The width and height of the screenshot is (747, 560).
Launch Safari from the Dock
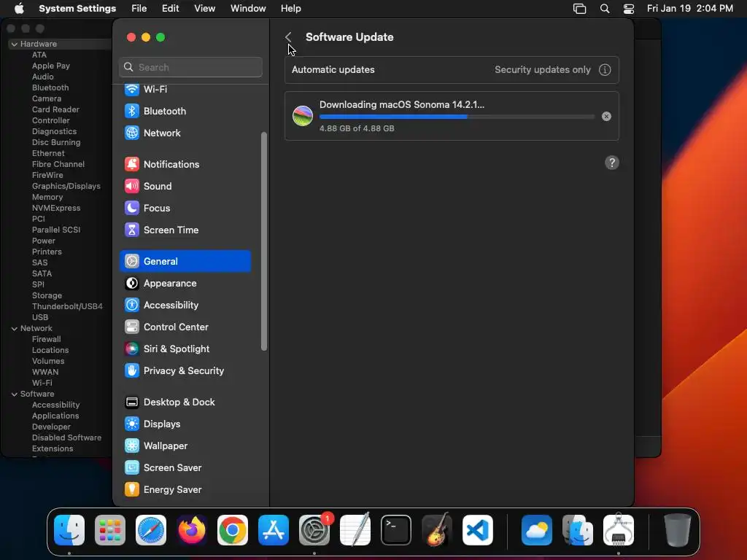click(151, 530)
